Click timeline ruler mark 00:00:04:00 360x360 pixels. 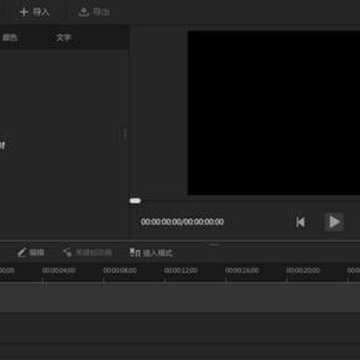click(59, 271)
